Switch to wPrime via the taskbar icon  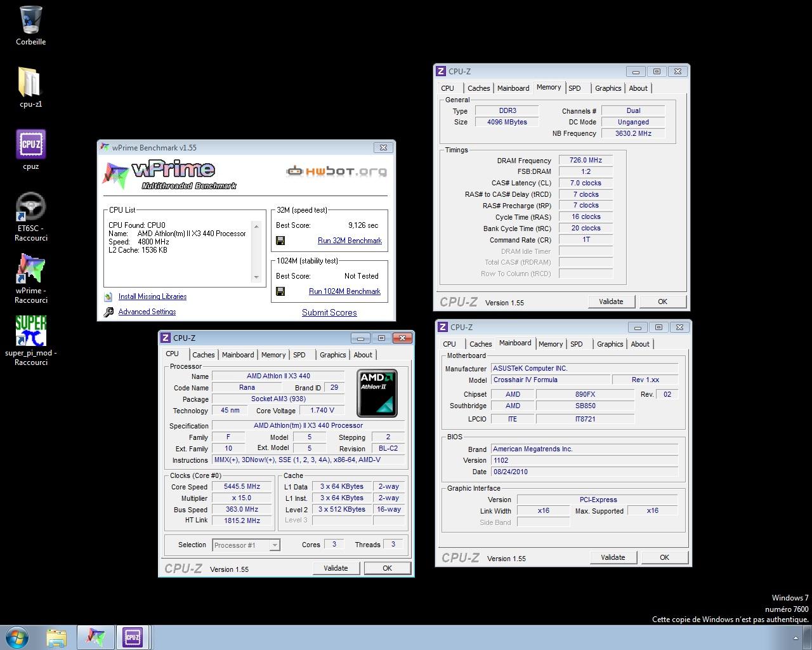96,637
